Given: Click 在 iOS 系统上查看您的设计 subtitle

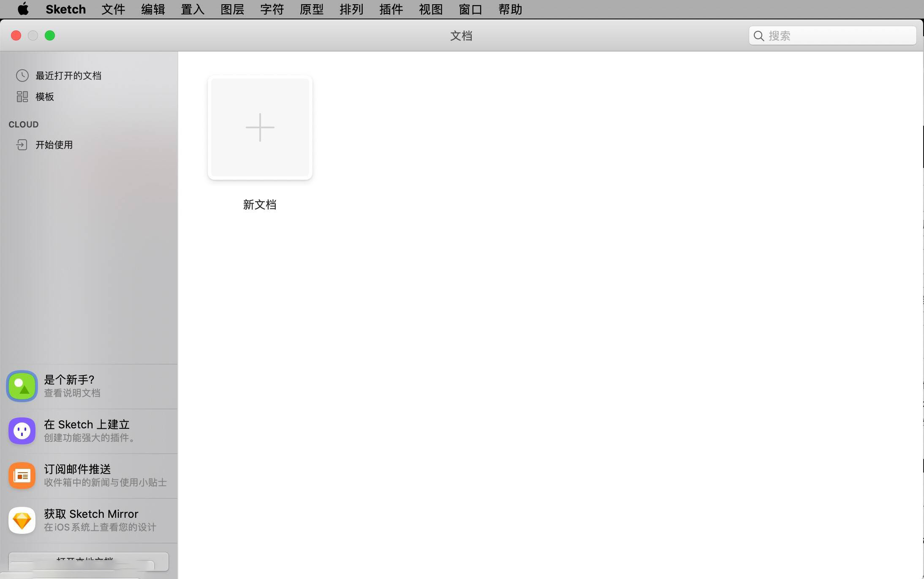Looking at the screenshot, I should pos(100,527).
